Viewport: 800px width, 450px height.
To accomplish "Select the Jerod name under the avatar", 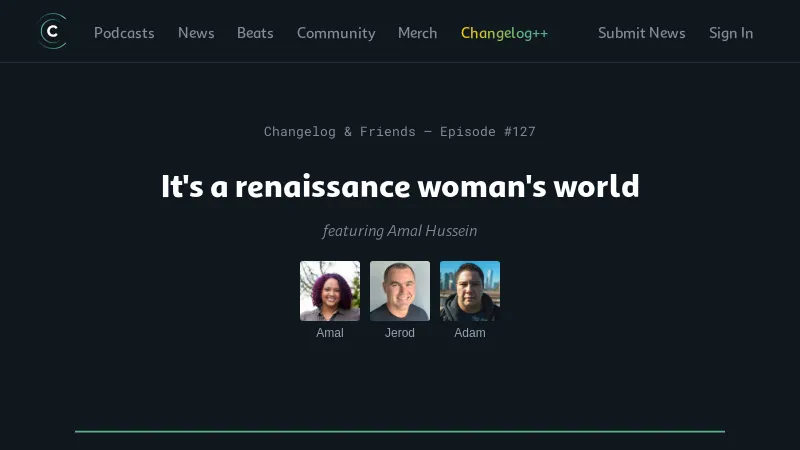I will point(400,333).
